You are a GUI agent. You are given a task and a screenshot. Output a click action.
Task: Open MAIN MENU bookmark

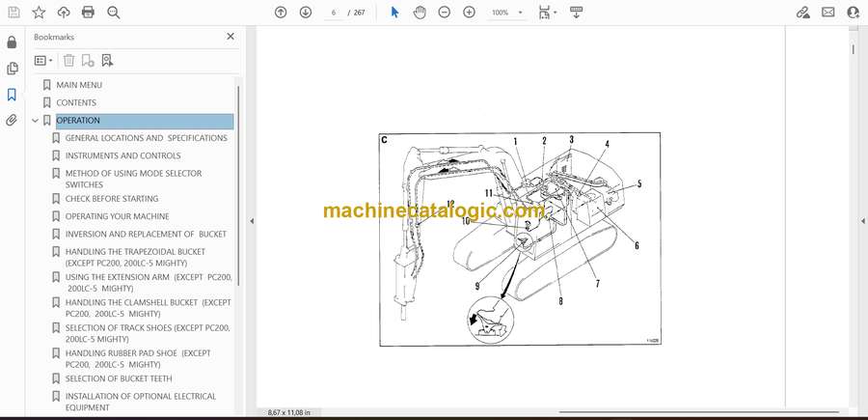[79, 85]
